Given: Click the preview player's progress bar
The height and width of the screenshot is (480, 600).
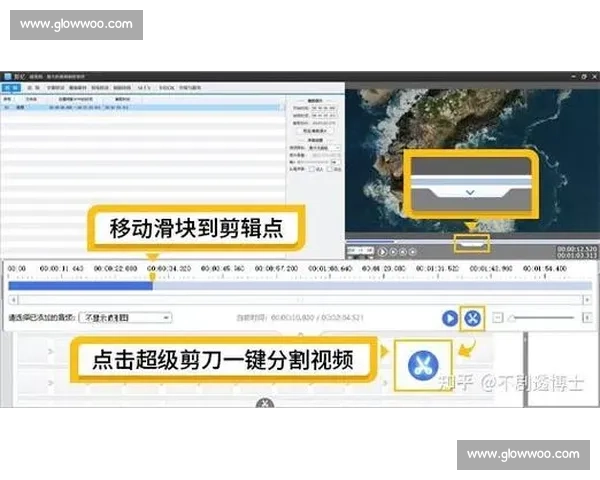Looking at the screenshot, I should point(471,242).
